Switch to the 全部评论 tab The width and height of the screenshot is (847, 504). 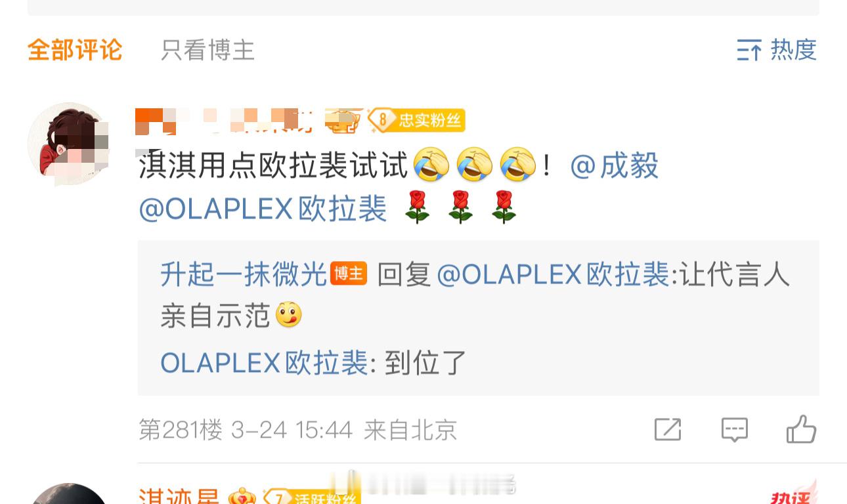[75, 50]
